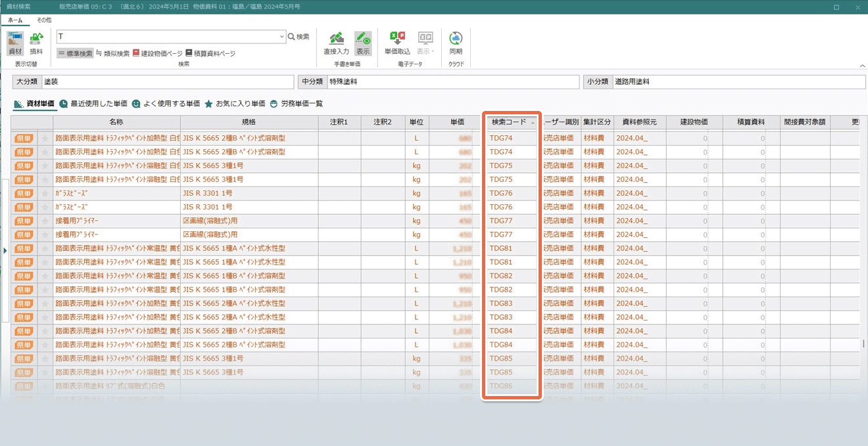This screenshot has height=446, width=868.
Task: Favorite star for first 接着用プライマー row
Action: pyautogui.click(x=45, y=221)
